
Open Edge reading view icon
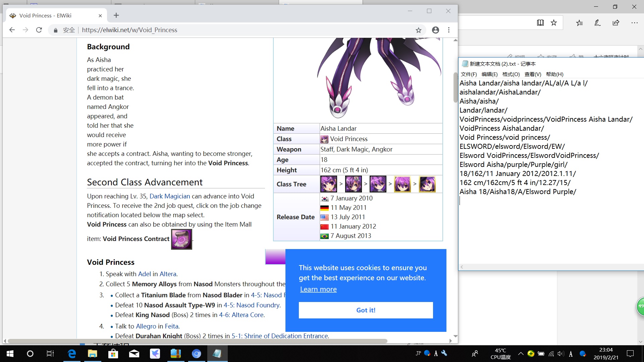click(540, 23)
